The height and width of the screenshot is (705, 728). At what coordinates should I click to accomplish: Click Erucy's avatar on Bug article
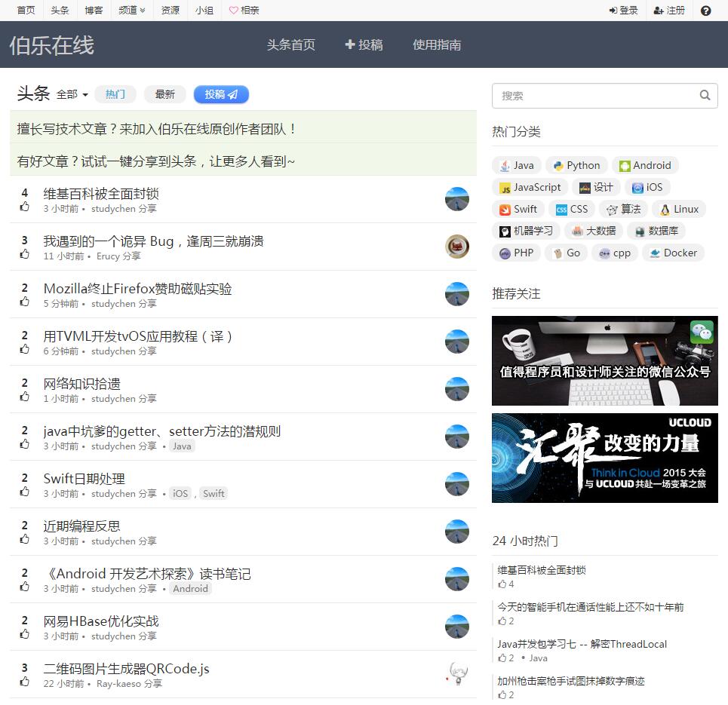pos(456,247)
